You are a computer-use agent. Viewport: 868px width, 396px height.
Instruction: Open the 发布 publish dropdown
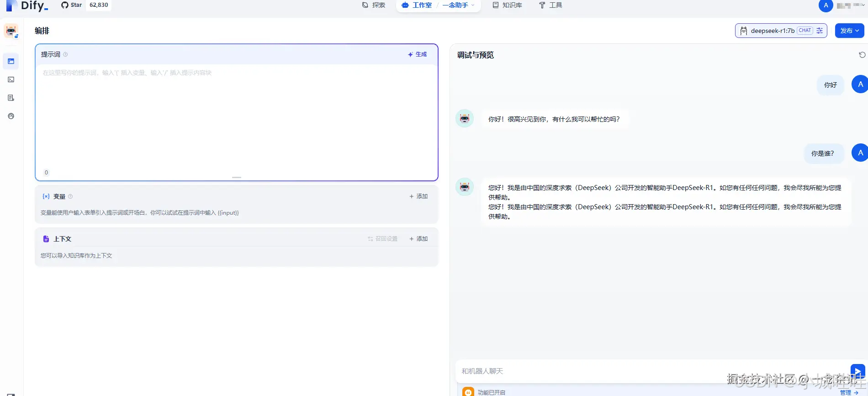849,31
